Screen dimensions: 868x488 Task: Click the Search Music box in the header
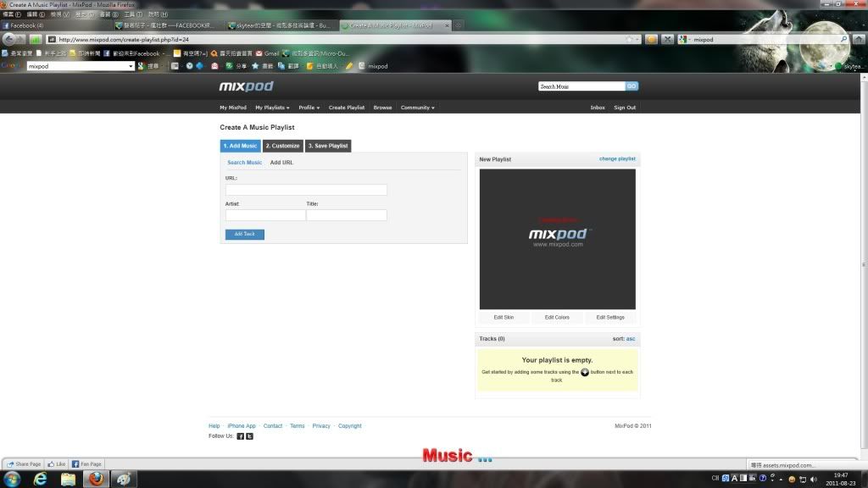click(x=581, y=86)
